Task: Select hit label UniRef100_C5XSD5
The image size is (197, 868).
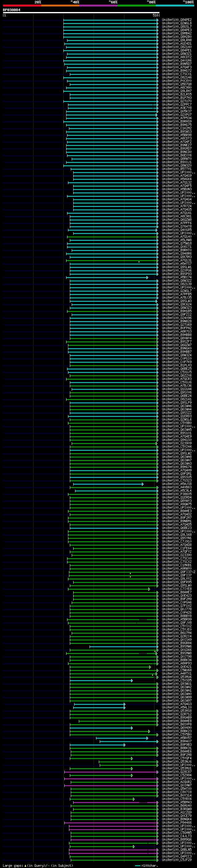Action: 177,681
